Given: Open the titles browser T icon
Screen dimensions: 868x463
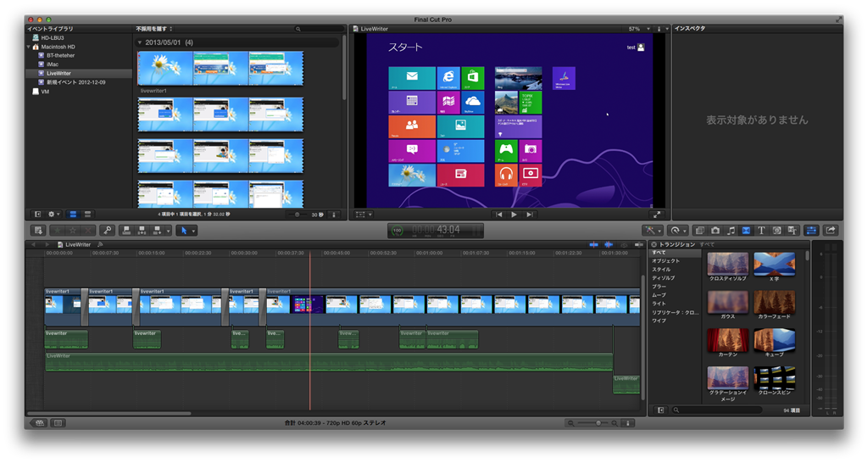Looking at the screenshot, I should point(761,231).
